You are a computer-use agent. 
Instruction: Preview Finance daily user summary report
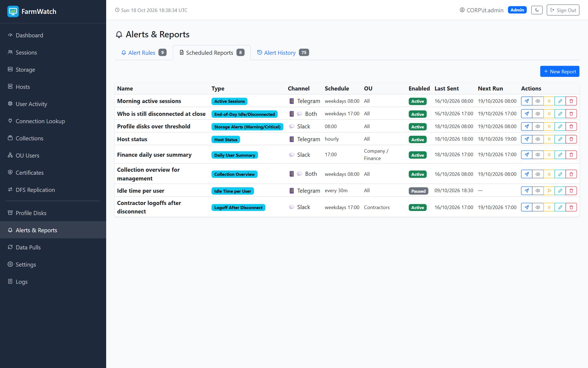coord(538,155)
